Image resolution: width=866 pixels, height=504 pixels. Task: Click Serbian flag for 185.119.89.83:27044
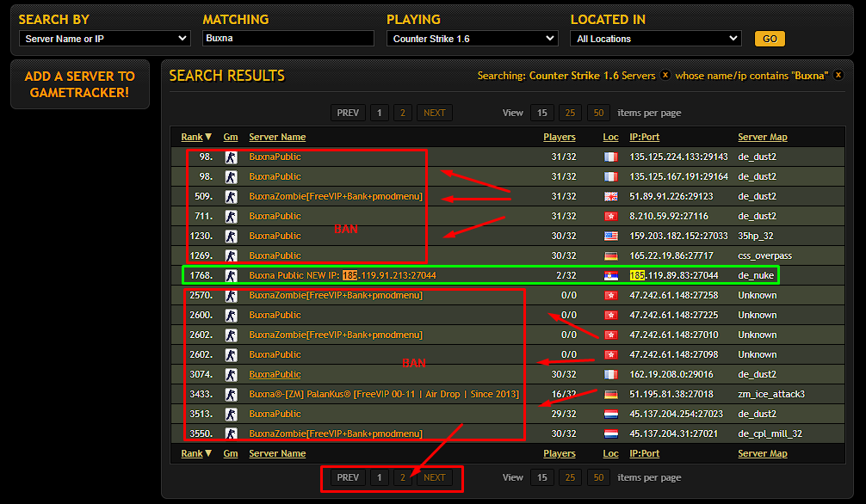pos(611,275)
